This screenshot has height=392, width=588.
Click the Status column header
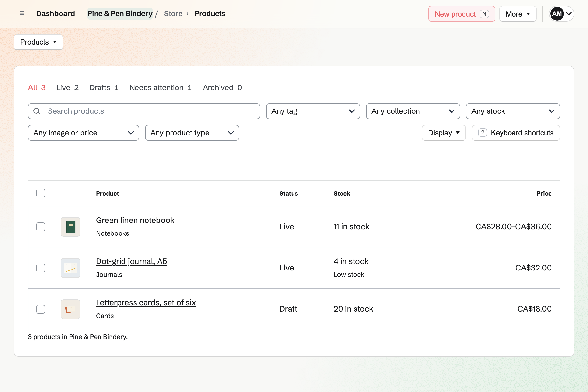289,193
